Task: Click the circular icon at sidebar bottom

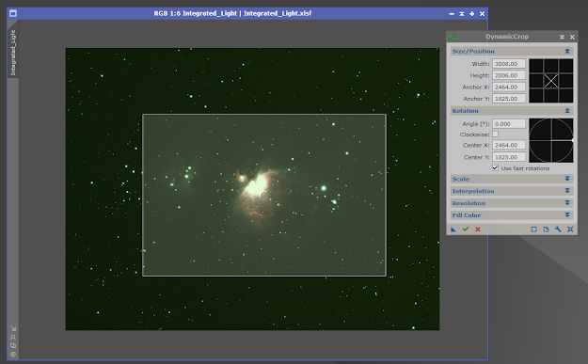Action: 13,355
